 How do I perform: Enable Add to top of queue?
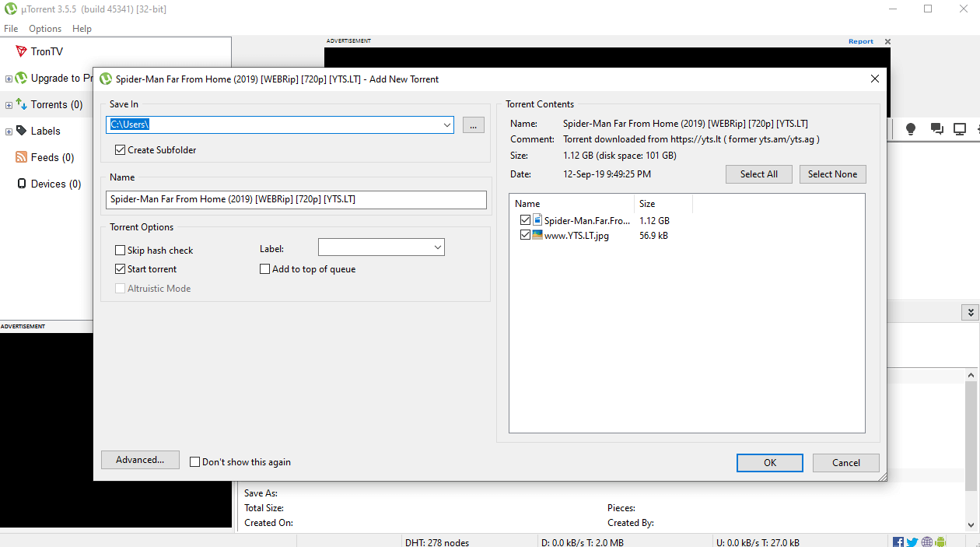pos(264,268)
